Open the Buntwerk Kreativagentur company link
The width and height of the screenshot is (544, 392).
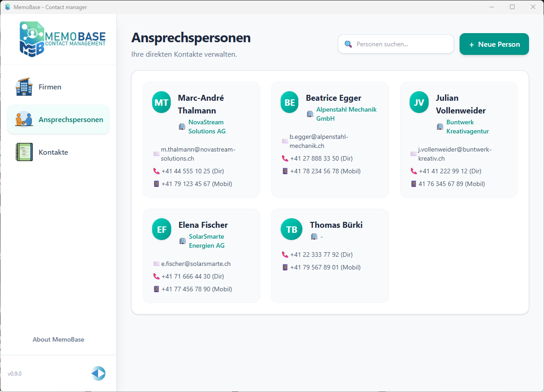468,127
